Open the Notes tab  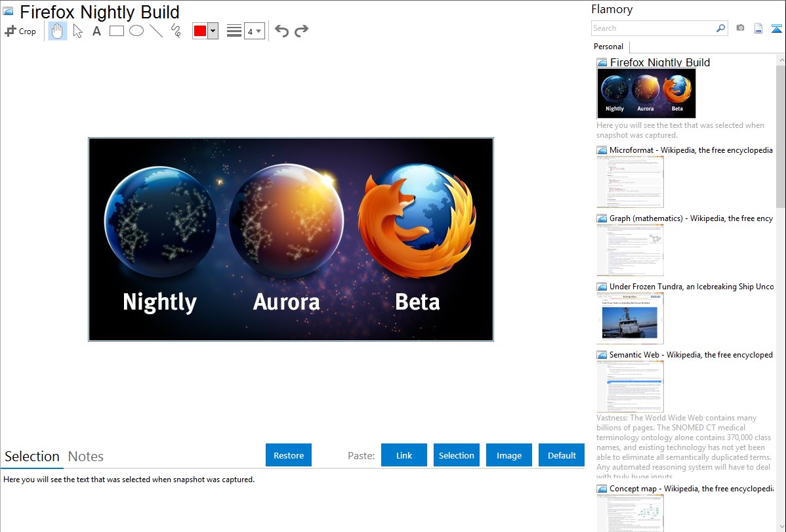(x=86, y=457)
